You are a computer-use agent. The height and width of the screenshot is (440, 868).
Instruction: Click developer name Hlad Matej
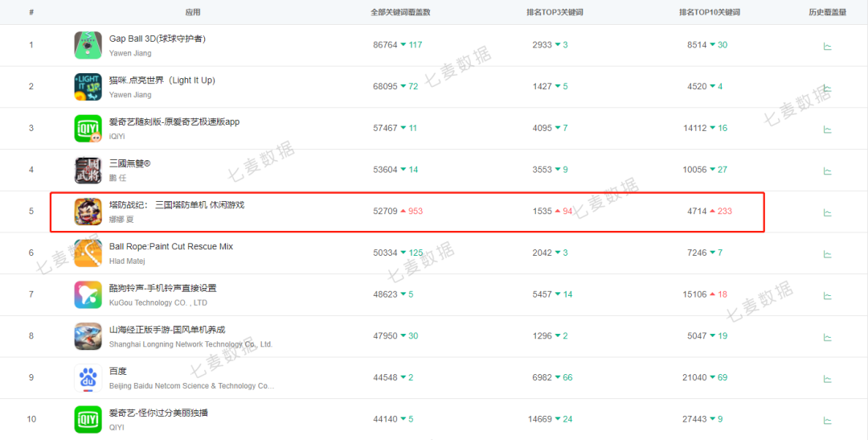(x=127, y=261)
